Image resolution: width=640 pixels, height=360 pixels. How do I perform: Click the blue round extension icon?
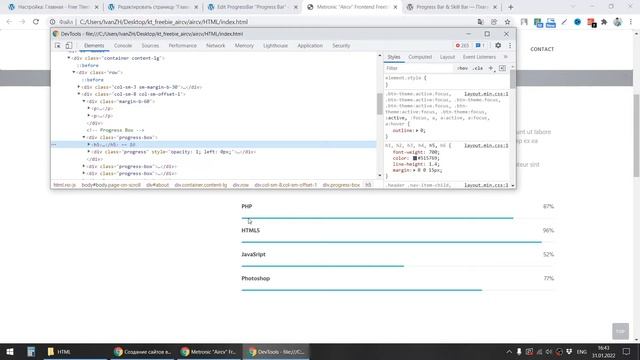(x=578, y=22)
